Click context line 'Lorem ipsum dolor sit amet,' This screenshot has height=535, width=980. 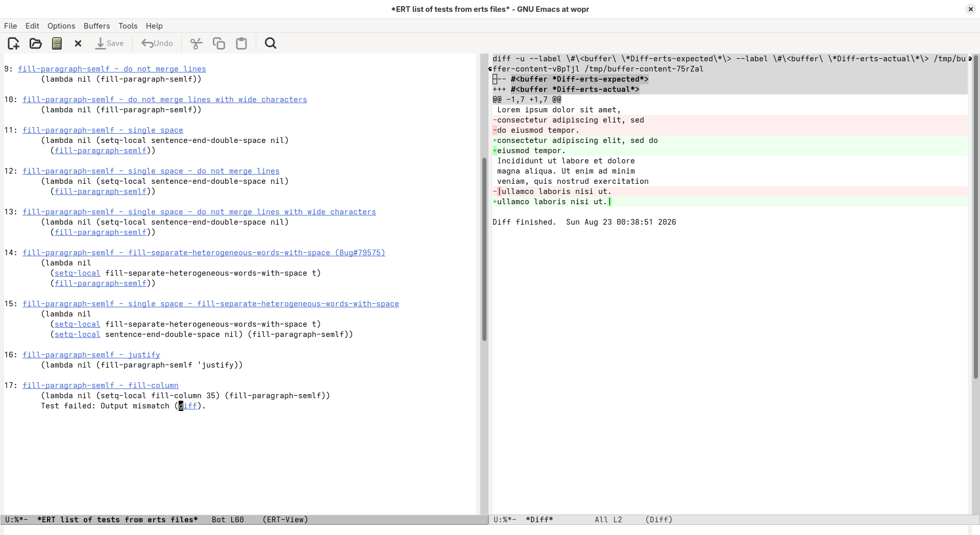tap(559, 110)
